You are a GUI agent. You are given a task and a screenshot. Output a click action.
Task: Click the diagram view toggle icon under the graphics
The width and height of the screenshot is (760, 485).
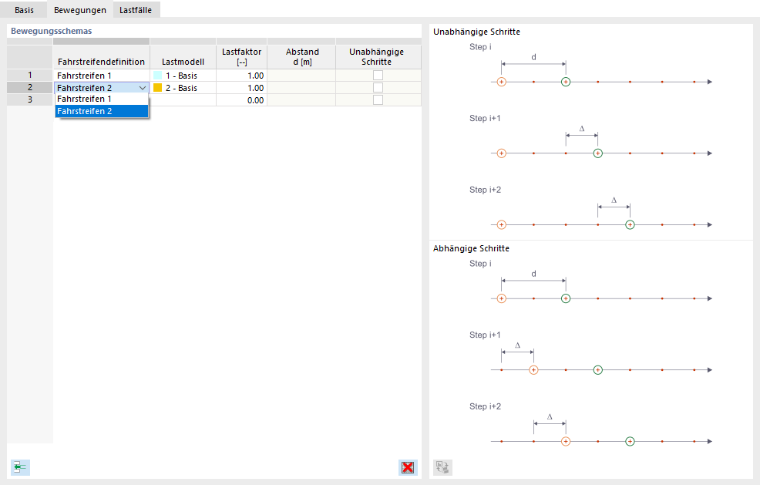[442, 468]
